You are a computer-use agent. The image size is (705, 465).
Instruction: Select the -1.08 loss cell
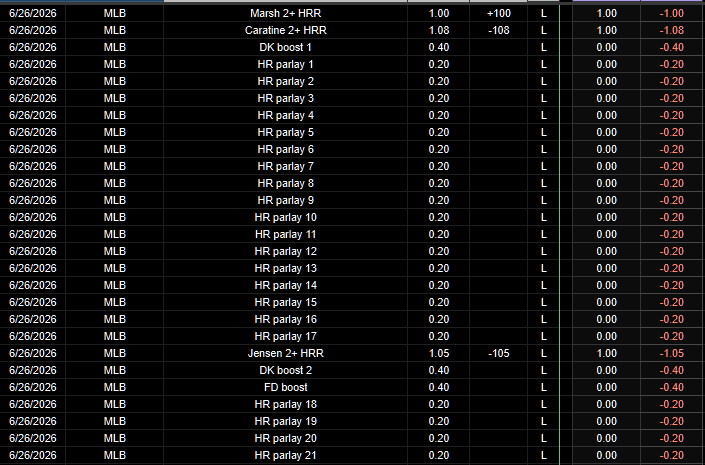point(672,31)
